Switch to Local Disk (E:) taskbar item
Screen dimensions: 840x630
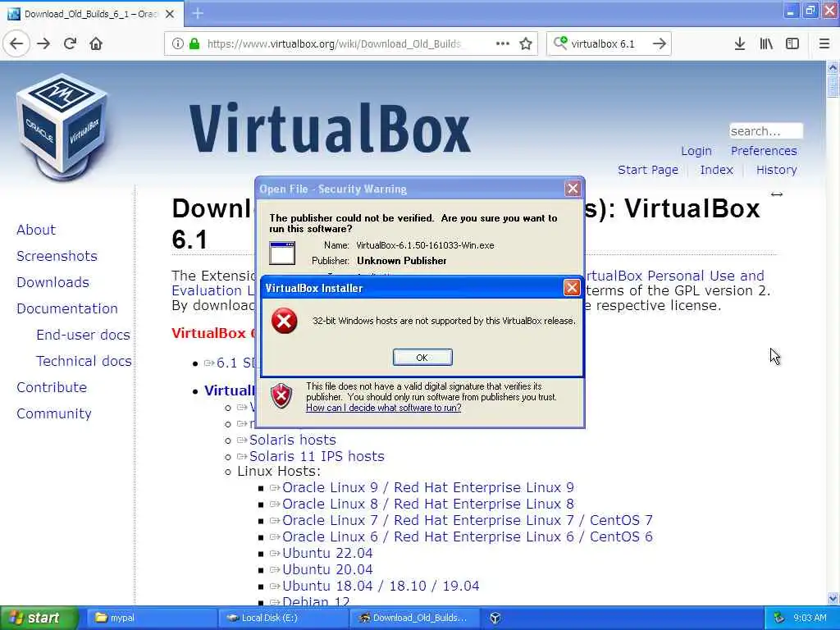[x=283, y=618]
